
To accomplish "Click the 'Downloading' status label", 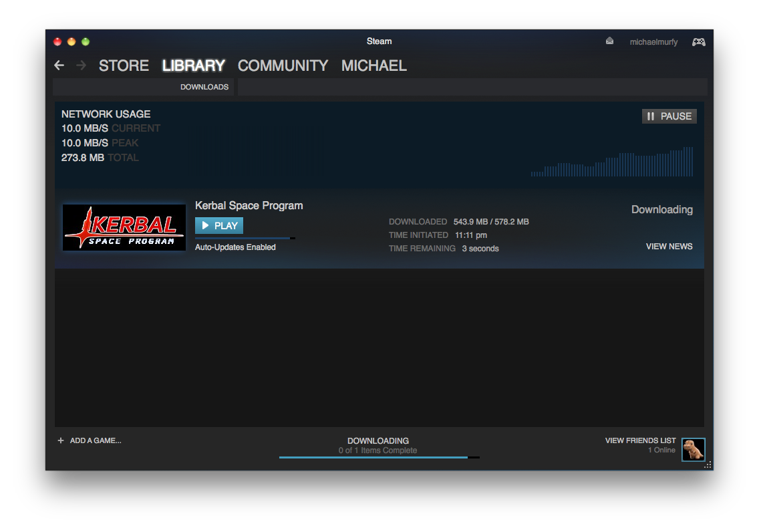I will (x=661, y=210).
